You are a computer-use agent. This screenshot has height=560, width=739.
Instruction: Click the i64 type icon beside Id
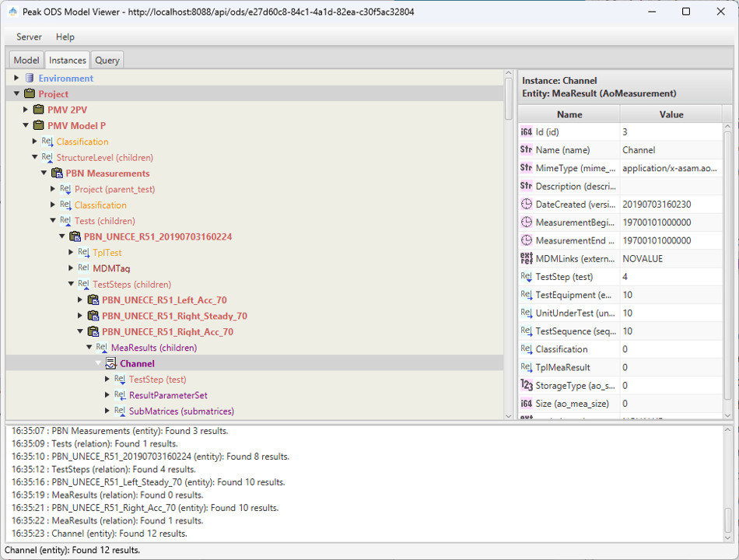coord(526,132)
